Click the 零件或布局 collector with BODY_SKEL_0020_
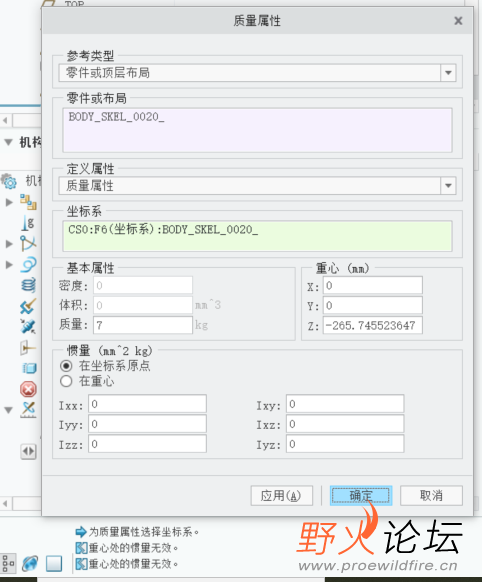Viewport: 482px width, 582px height. tap(258, 130)
